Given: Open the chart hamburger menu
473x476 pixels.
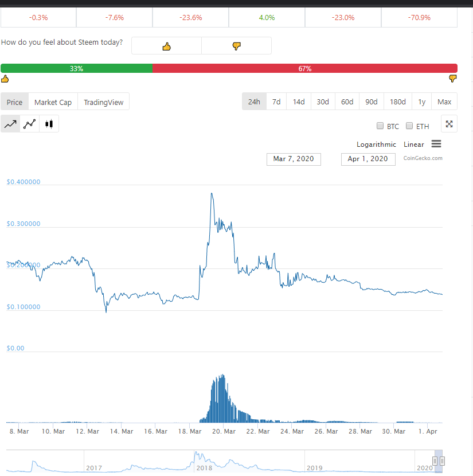Looking at the screenshot, I should click(436, 144).
